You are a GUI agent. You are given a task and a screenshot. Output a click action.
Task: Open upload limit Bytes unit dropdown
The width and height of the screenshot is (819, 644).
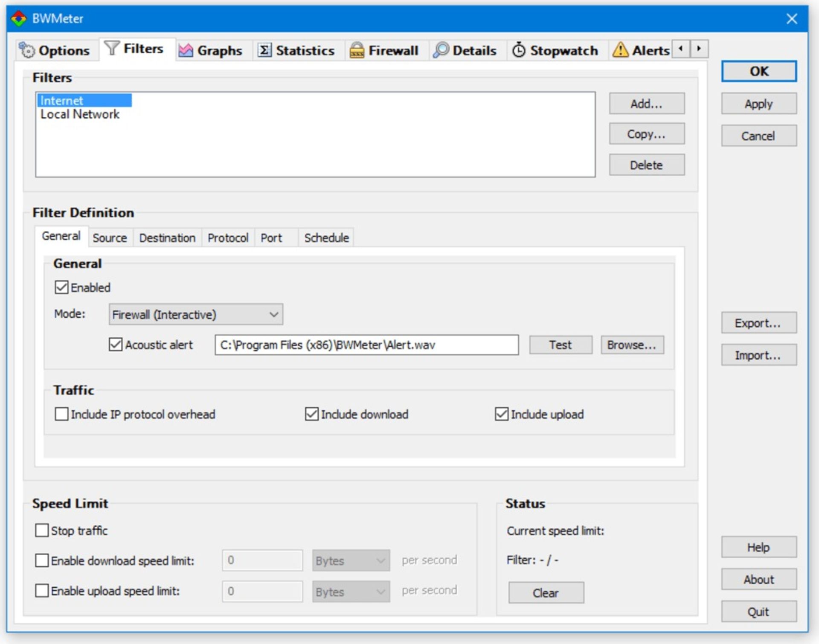351,592
